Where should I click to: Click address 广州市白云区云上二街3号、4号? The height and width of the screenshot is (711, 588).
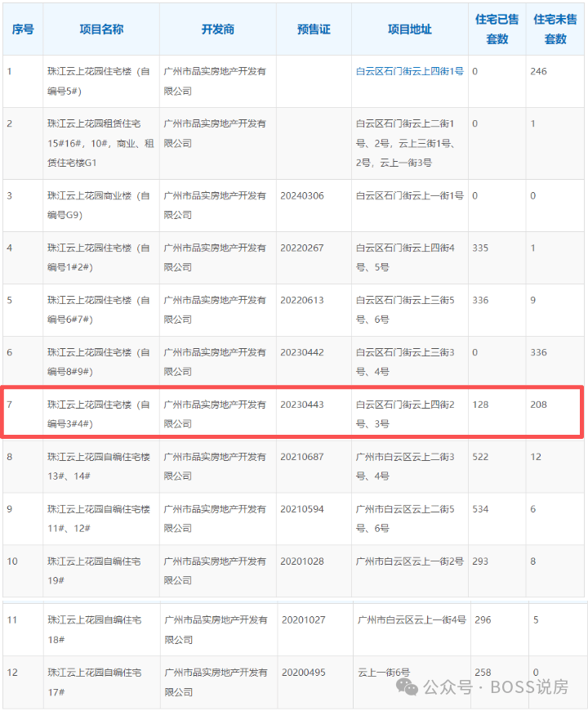click(x=405, y=466)
